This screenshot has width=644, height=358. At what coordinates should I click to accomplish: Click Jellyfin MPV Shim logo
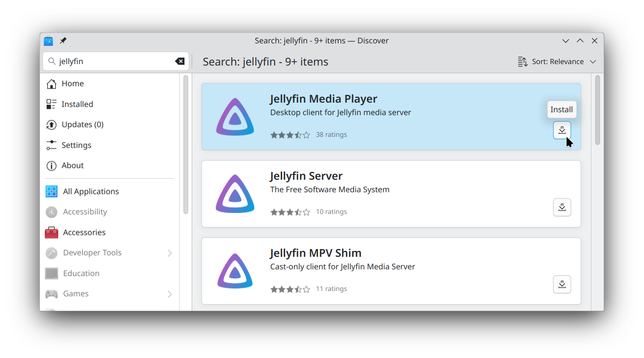235,271
